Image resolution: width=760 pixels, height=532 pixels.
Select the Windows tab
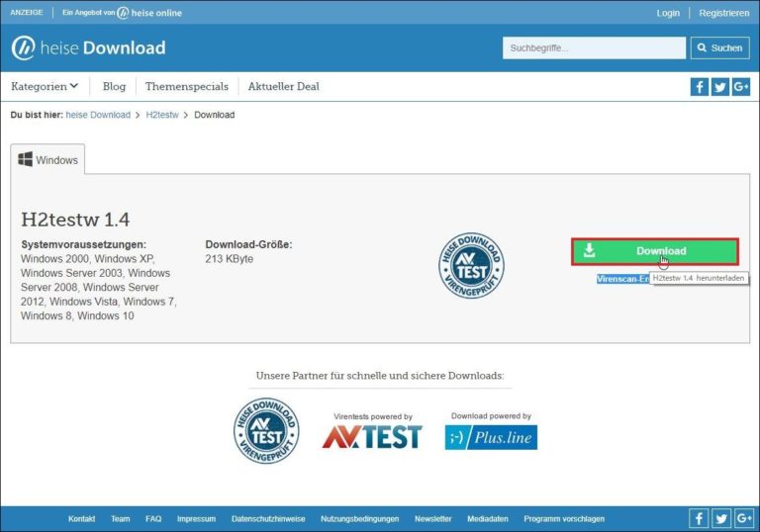pos(47,160)
